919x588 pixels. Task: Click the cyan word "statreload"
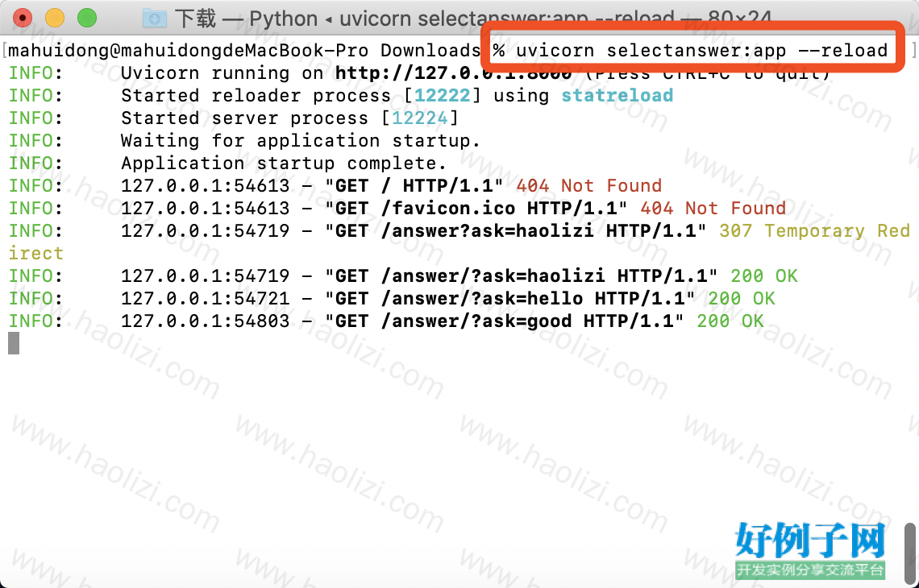coord(618,96)
